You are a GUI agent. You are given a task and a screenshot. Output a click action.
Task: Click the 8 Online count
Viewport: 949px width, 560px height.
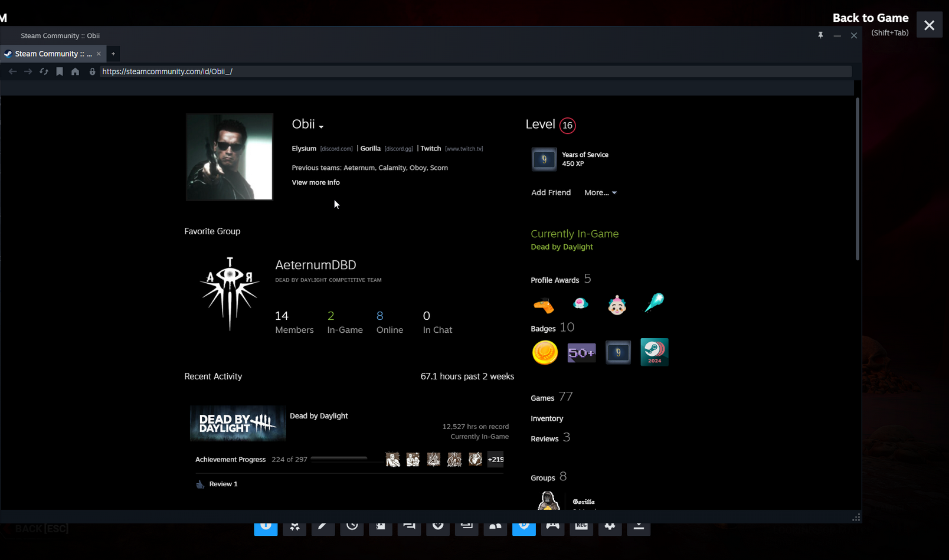[x=390, y=322]
